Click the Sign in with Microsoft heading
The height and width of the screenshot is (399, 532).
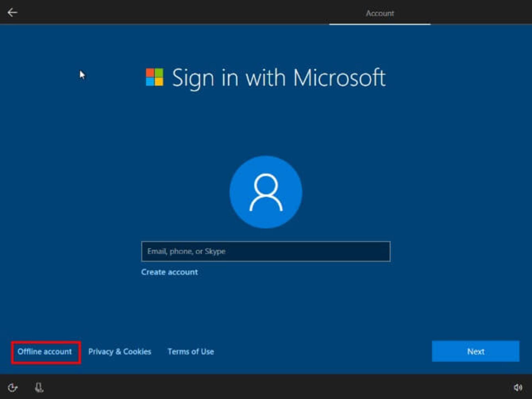point(278,78)
